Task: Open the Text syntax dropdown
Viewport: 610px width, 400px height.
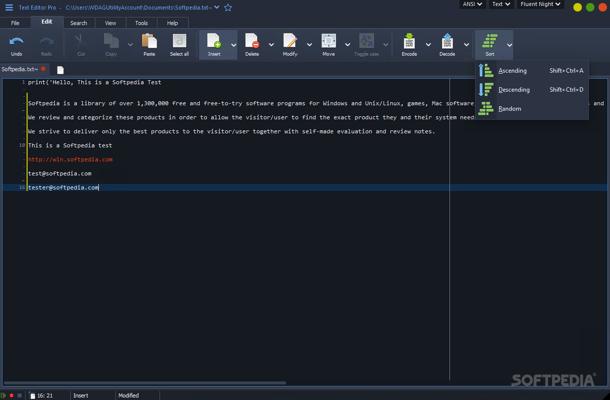Action: (x=501, y=4)
